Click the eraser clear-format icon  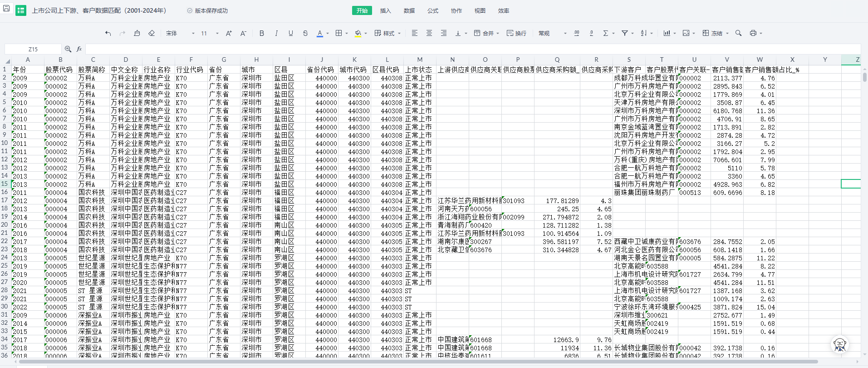(x=152, y=33)
